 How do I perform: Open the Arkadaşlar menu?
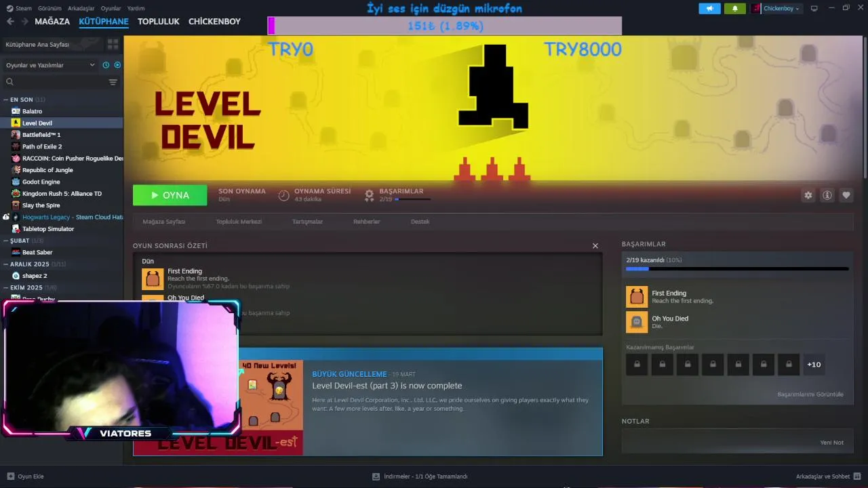click(x=81, y=8)
